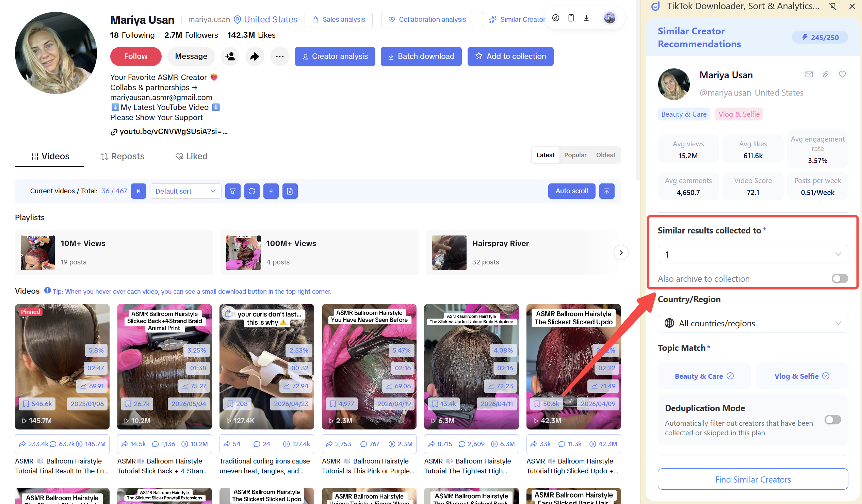Click the blue info icon beside Videos heading
This screenshot has height=504, width=862.
(x=47, y=291)
